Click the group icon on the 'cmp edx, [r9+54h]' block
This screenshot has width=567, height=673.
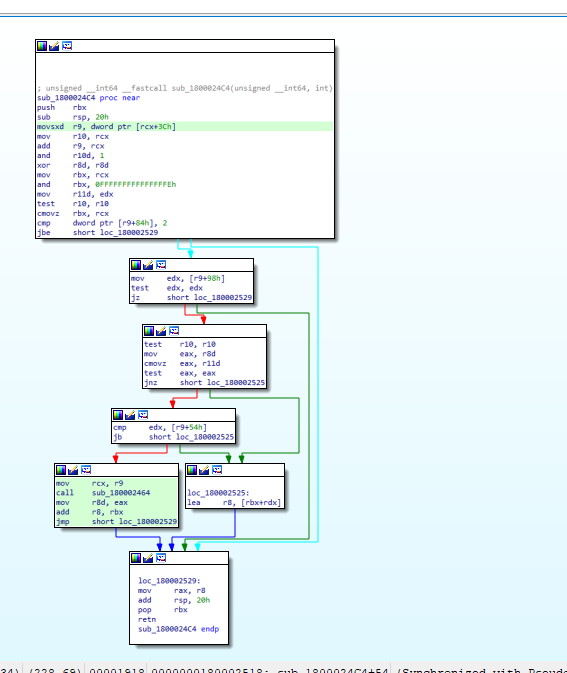pos(143,415)
